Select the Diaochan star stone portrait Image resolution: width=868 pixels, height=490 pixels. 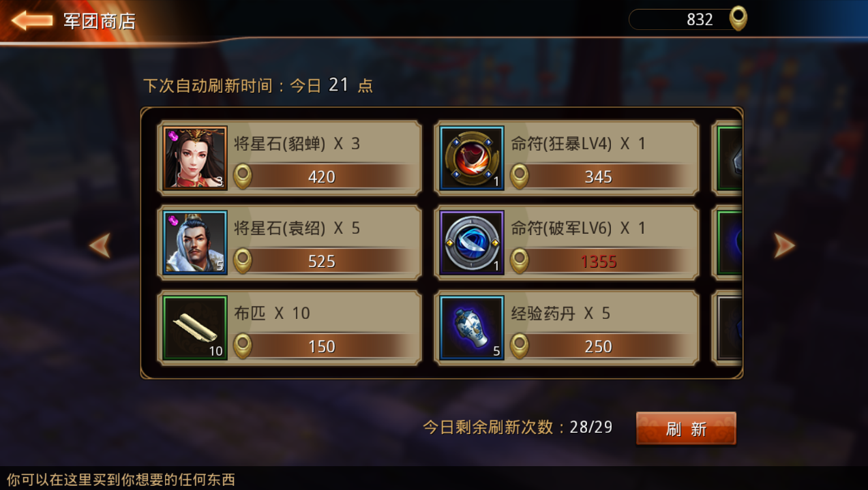[195, 158]
